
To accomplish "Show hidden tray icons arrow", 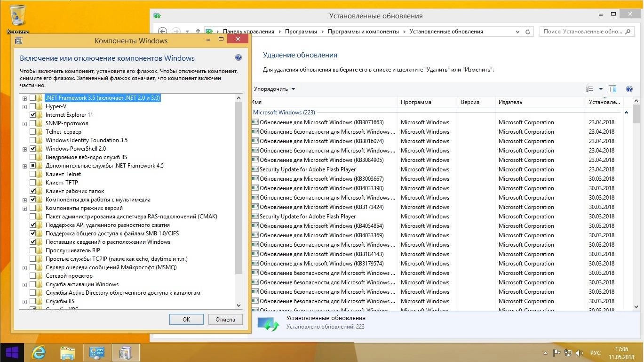I will click(x=546, y=353).
